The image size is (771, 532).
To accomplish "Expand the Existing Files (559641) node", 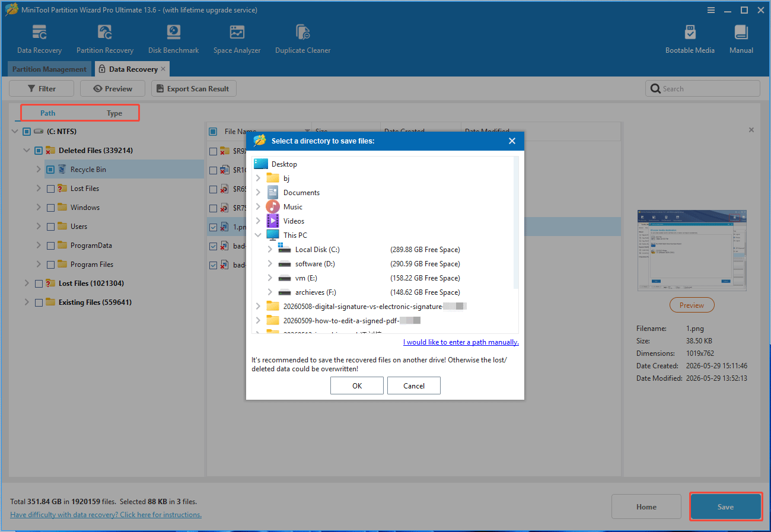I will click(x=27, y=302).
